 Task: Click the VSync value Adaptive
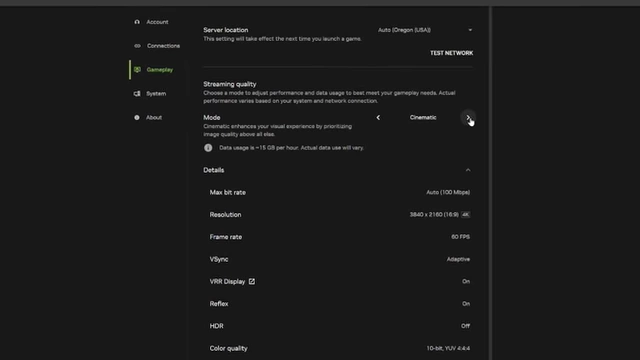click(458, 259)
